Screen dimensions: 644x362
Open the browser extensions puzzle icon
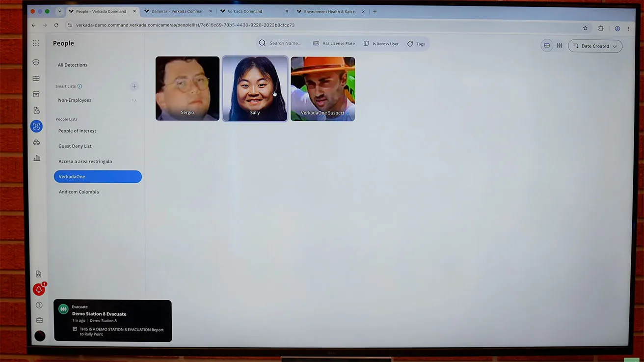(x=601, y=28)
